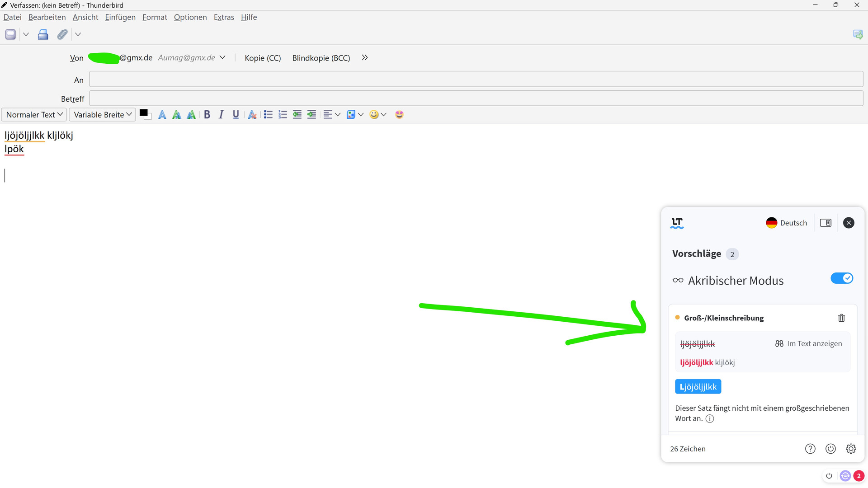Toggle LanguageTool sidebar view icon

tap(826, 223)
